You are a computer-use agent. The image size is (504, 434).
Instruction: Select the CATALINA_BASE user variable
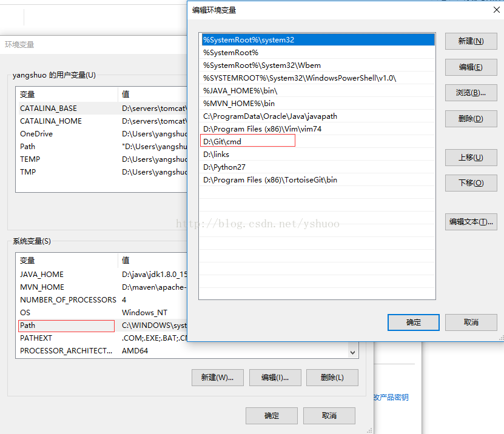tap(102, 109)
